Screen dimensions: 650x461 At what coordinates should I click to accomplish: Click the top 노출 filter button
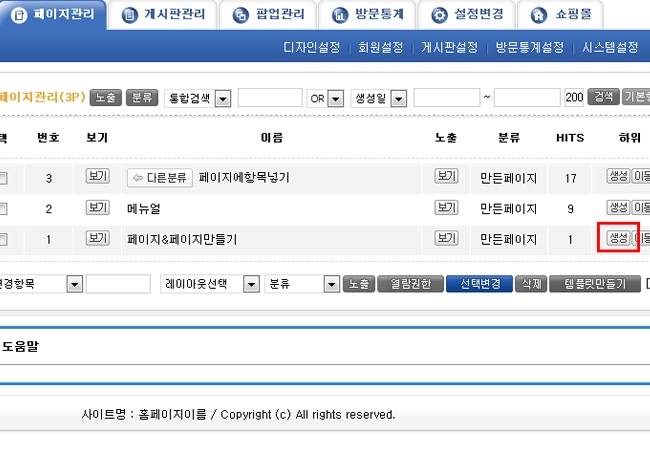pyautogui.click(x=105, y=97)
